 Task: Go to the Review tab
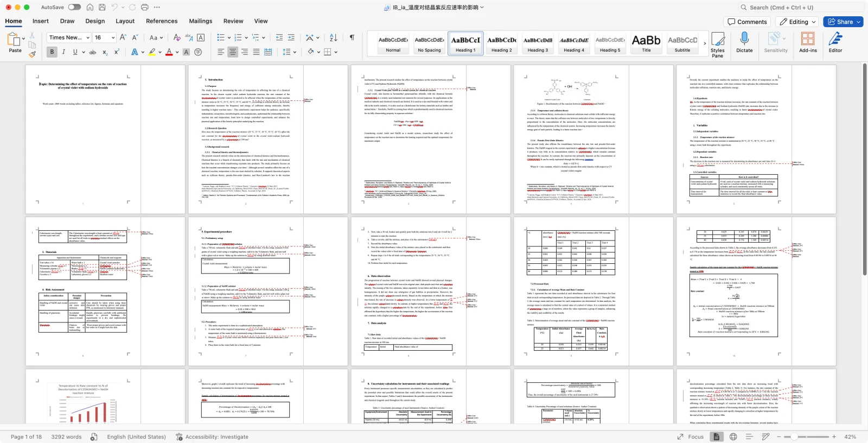point(233,21)
